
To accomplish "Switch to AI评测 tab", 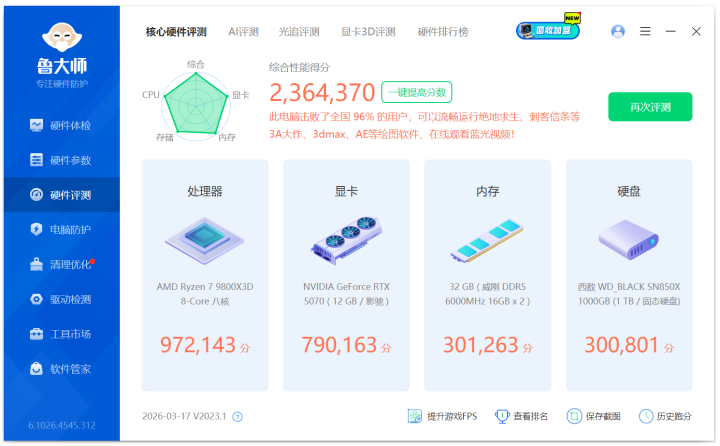I will point(244,32).
